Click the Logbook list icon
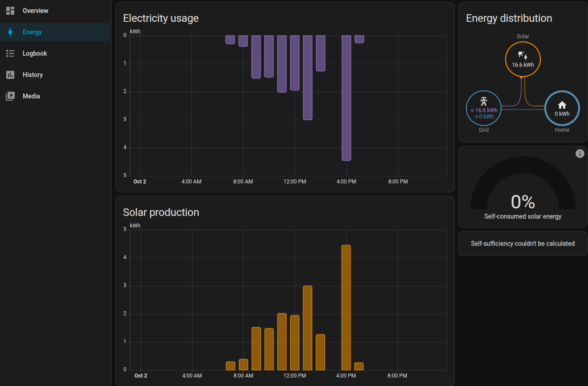 (10, 53)
